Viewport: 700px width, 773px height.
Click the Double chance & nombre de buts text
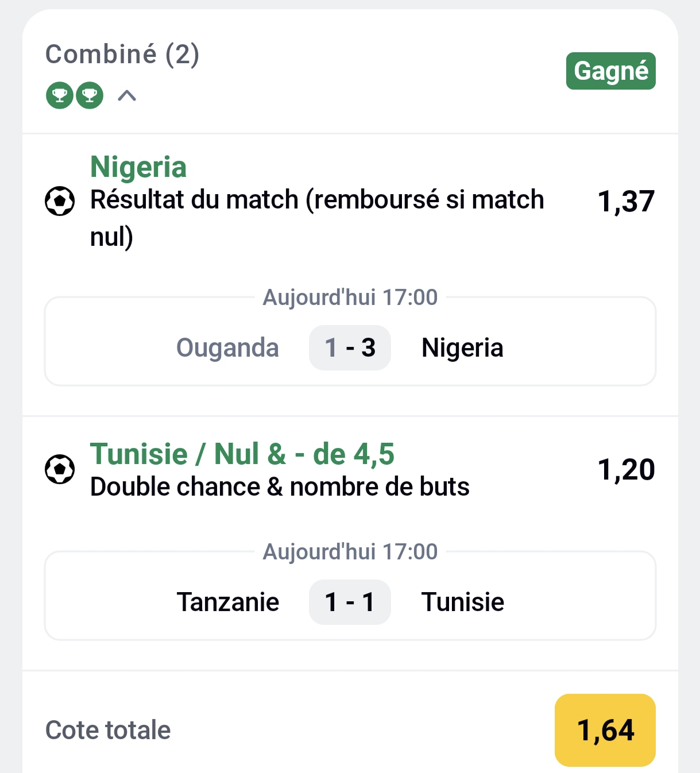(x=280, y=487)
